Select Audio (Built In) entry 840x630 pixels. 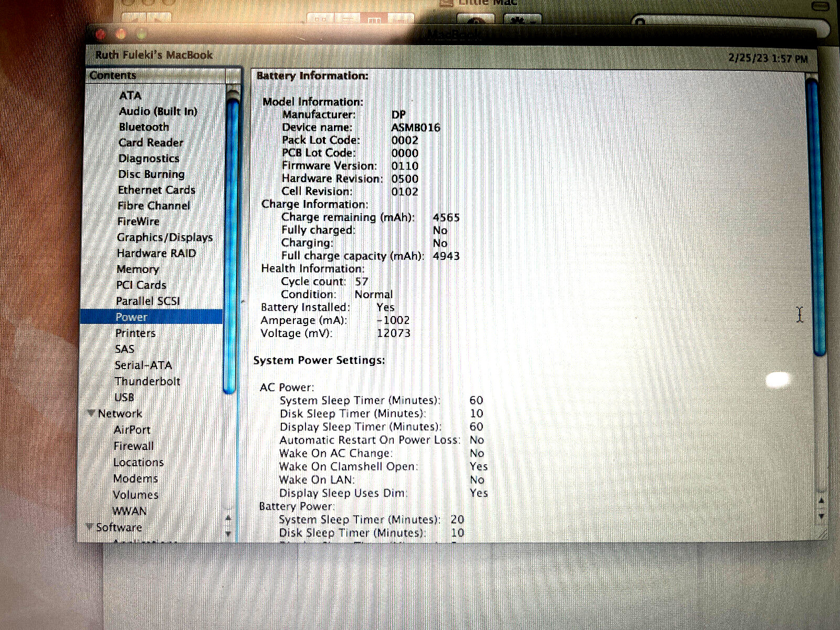(158, 111)
